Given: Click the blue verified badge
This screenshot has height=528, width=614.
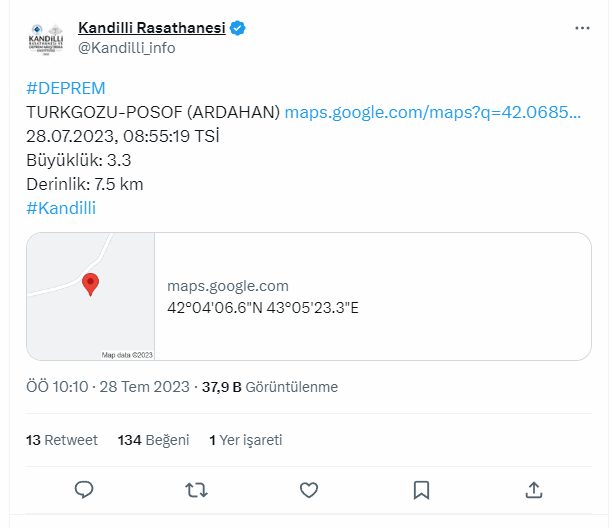Looking at the screenshot, I should [237, 28].
